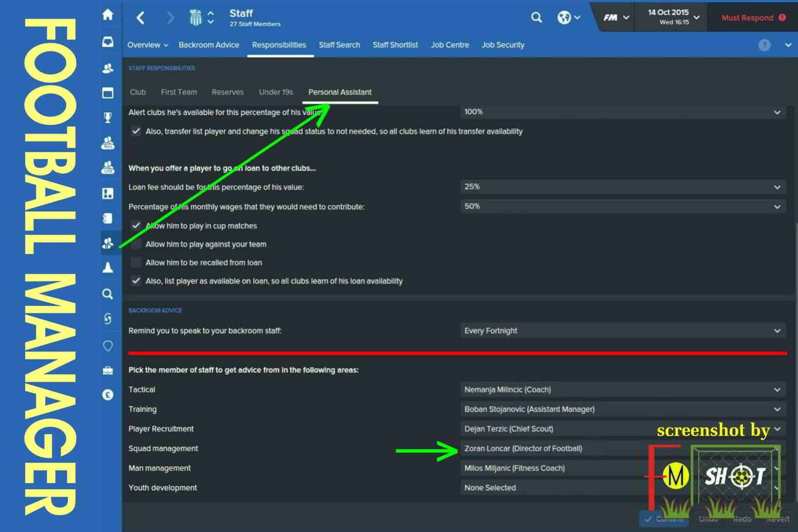The height and width of the screenshot is (532, 798).
Task: Select the Personal Assistant subtab
Action: click(x=340, y=92)
